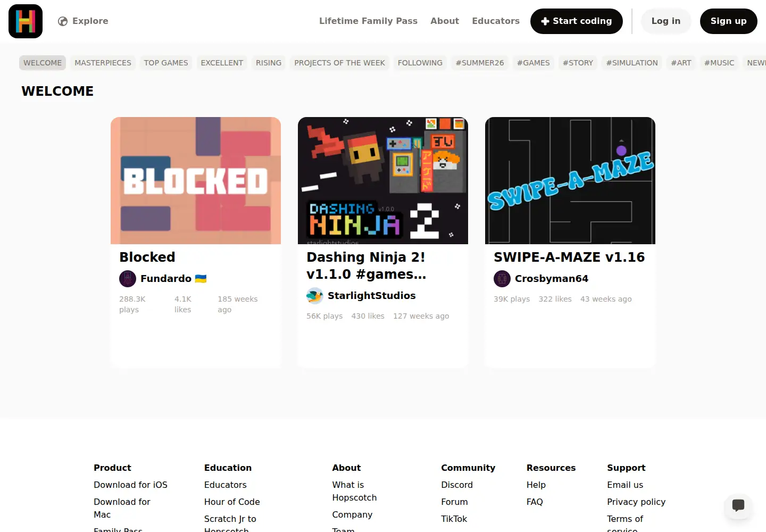
Task: Open the Hour of Code link
Action: point(232,502)
